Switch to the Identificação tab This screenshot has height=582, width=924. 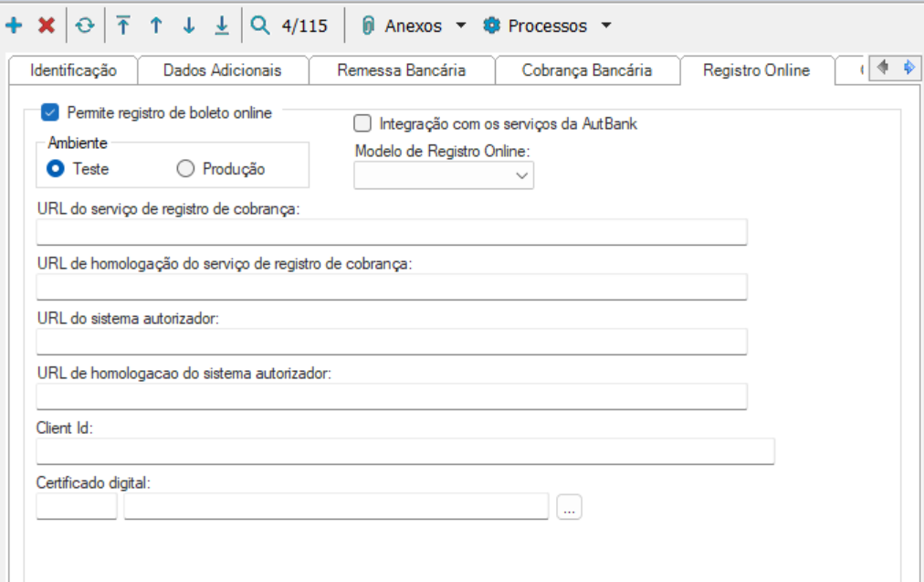[x=73, y=70]
